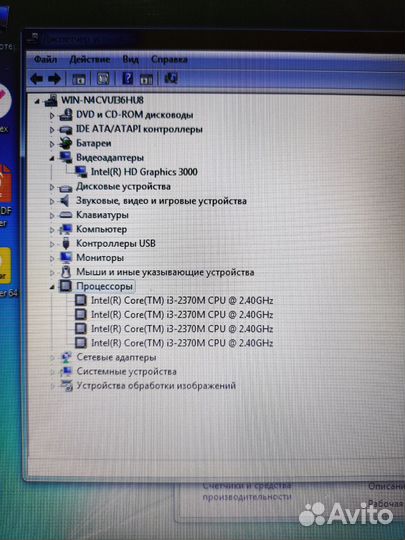405x540 pixels.
Task: Open the Файл menu
Action: (x=45, y=60)
